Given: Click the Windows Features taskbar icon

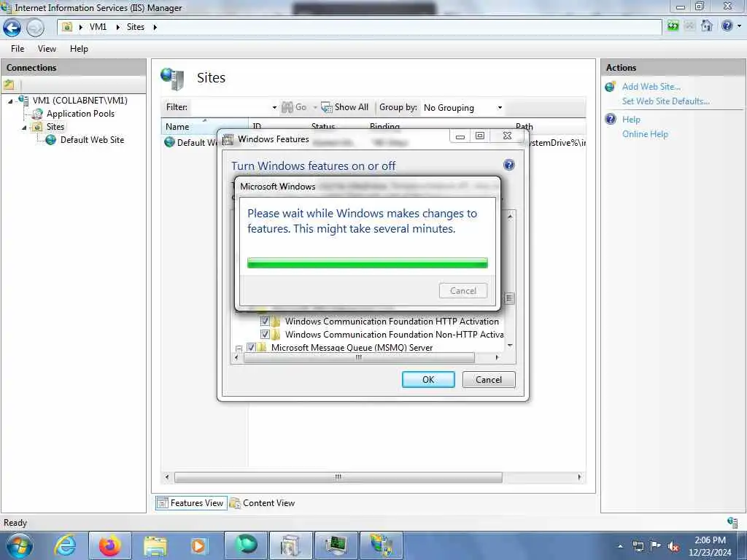Looking at the screenshot, I should [290, 545].
